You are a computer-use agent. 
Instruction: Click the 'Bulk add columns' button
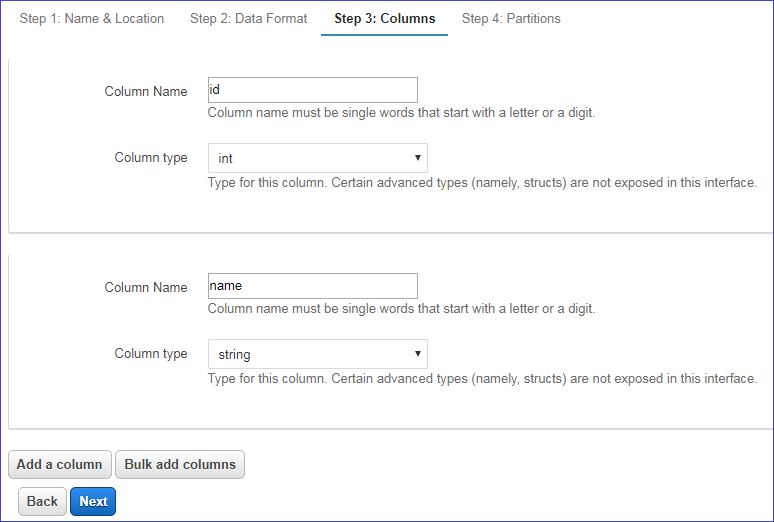[180, 464]
